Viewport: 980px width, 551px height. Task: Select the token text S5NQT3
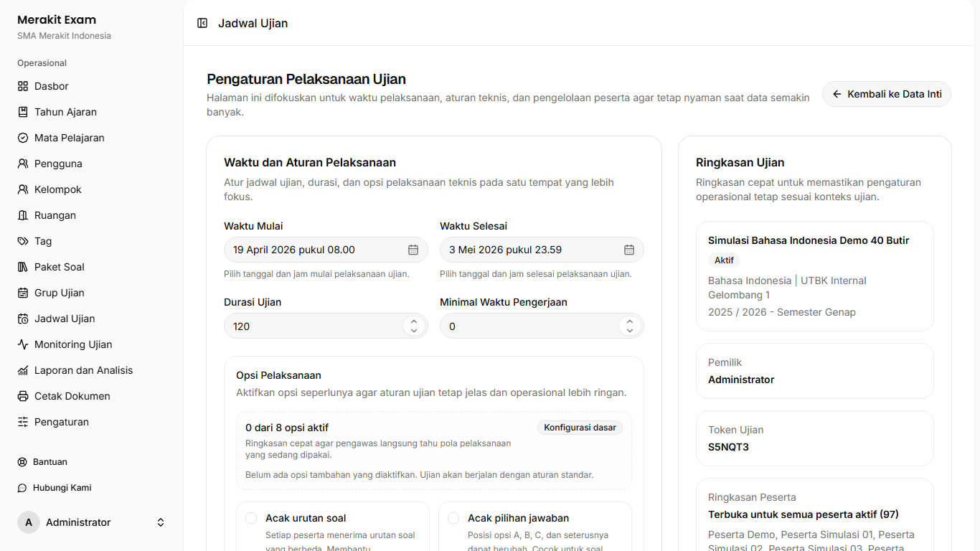pos(728,447)
